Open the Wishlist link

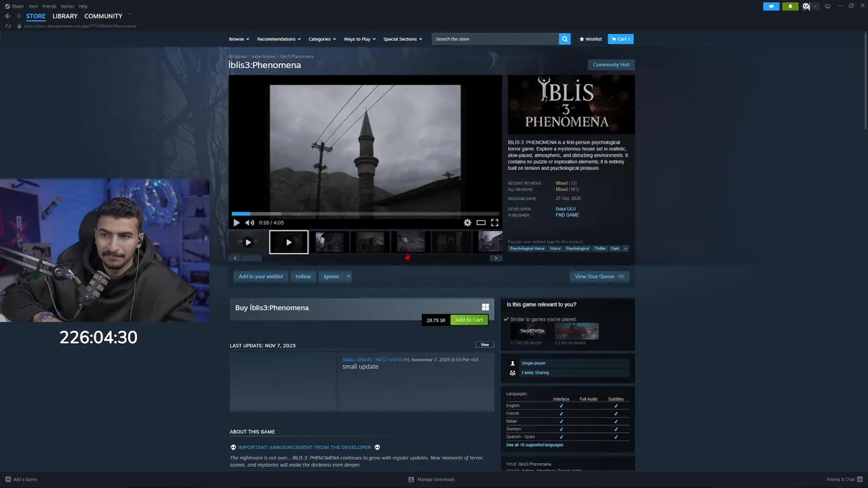click(x=591, y=39)
